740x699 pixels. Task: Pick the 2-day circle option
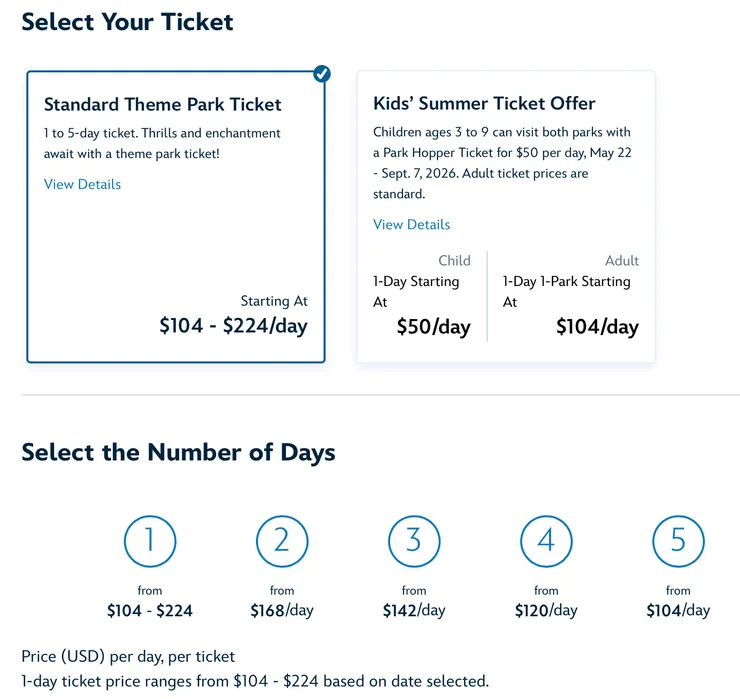(282, 541)
